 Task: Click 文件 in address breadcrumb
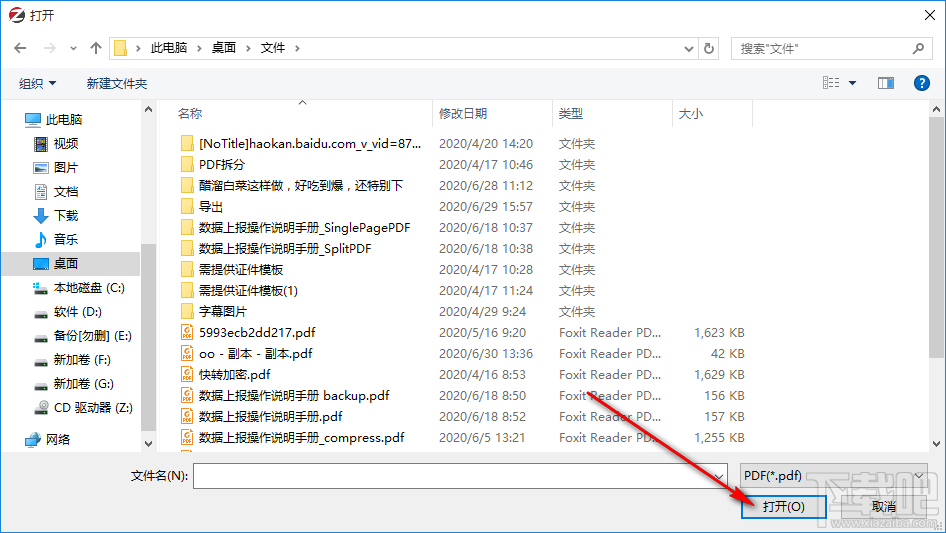pos(273,48)
